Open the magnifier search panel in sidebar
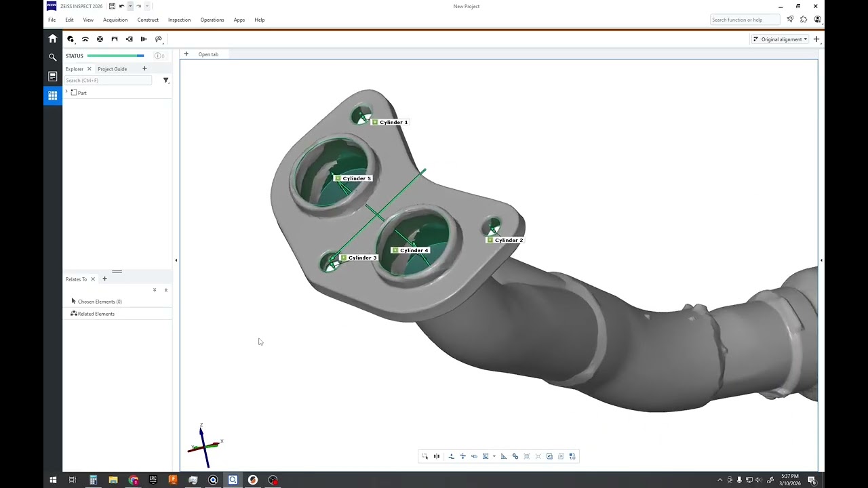The width and height of the screenshot is (868, 488). click(53, 58)
